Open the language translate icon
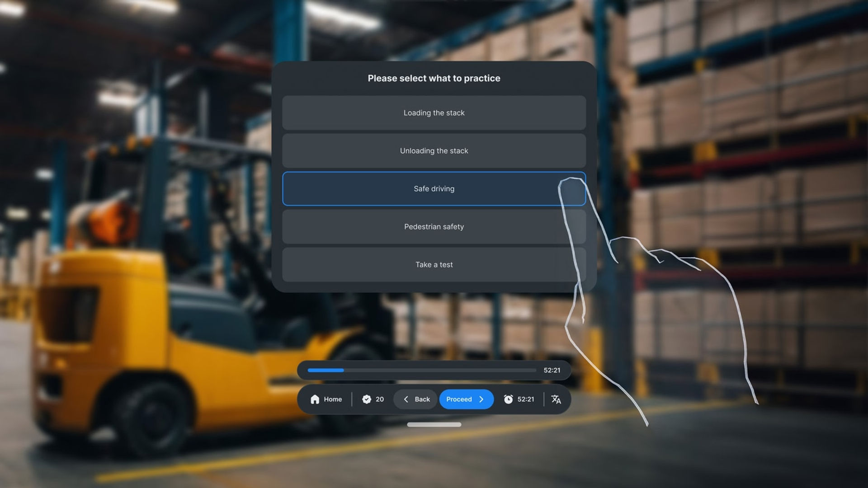 point(556,399)
